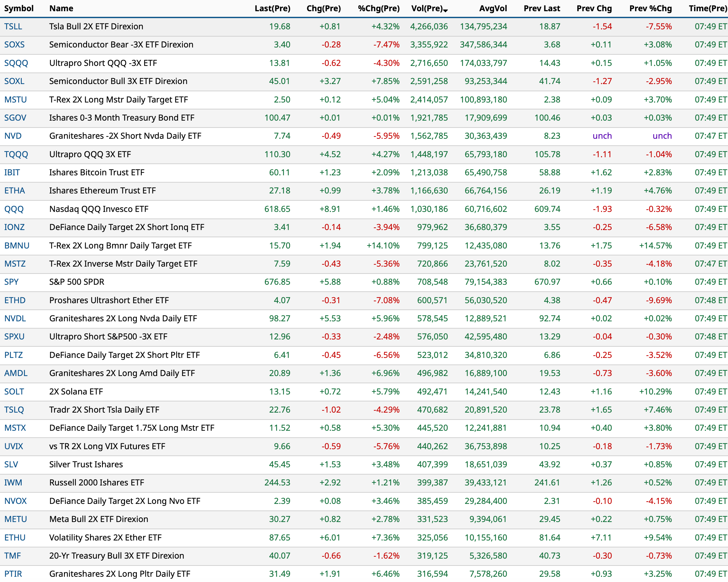Click the Time(Pre) column header
728x582 pixels.
pos(708,9)
